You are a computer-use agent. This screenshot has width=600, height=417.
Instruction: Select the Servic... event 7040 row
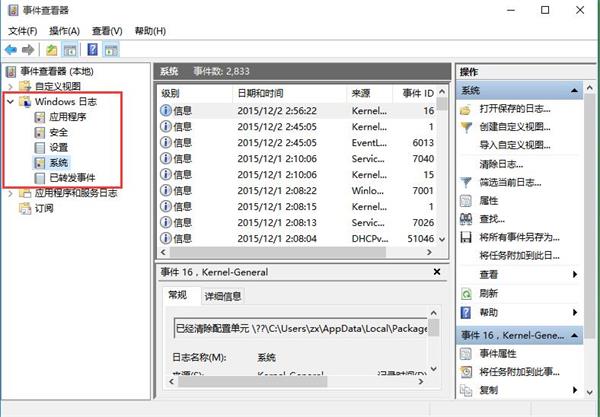coord(297,159)
